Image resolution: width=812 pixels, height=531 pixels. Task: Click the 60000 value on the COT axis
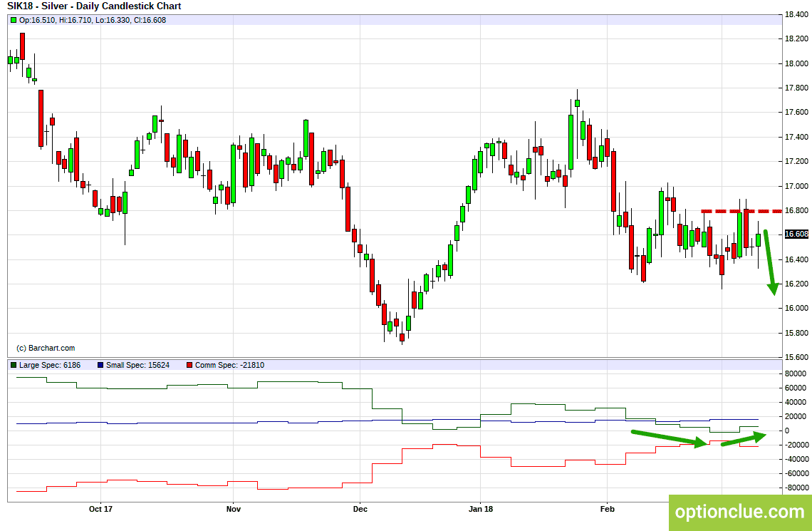point(795,388)
